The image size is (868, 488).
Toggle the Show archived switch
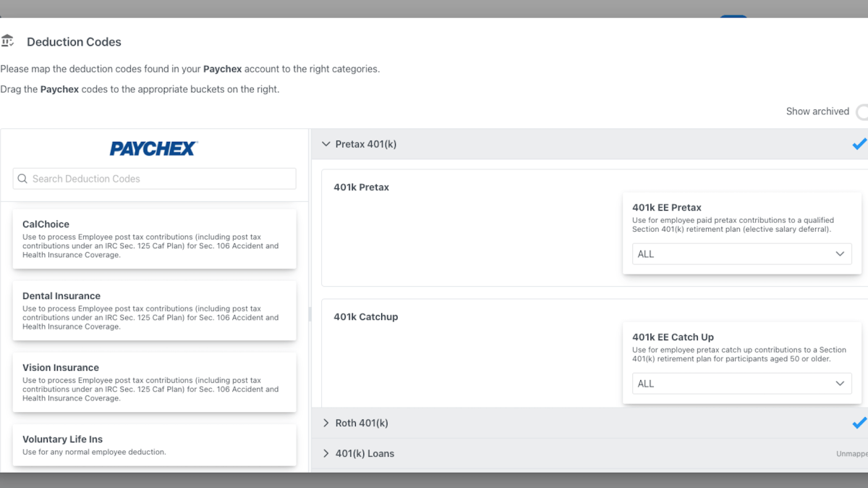tap(861, 112)
